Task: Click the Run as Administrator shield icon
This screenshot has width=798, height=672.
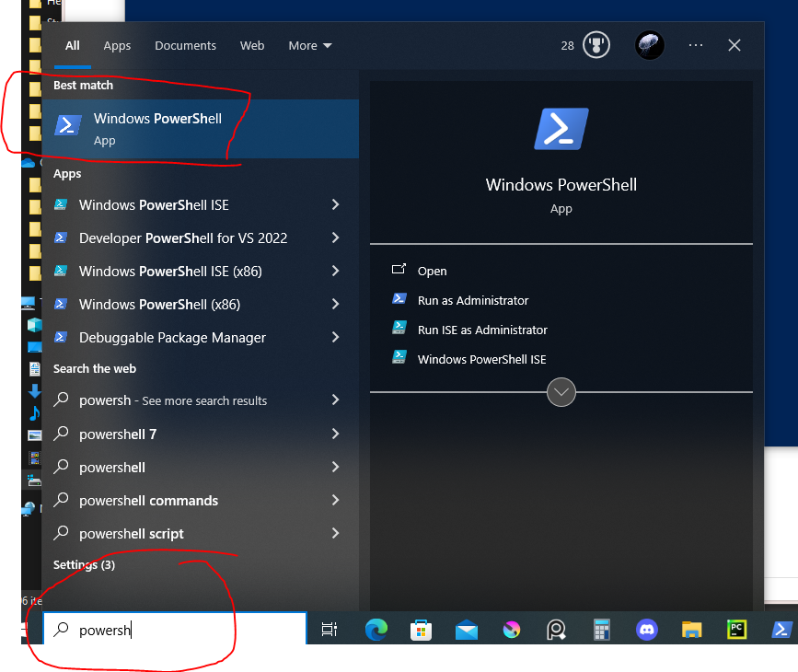Action: click(x=399, y=299)
